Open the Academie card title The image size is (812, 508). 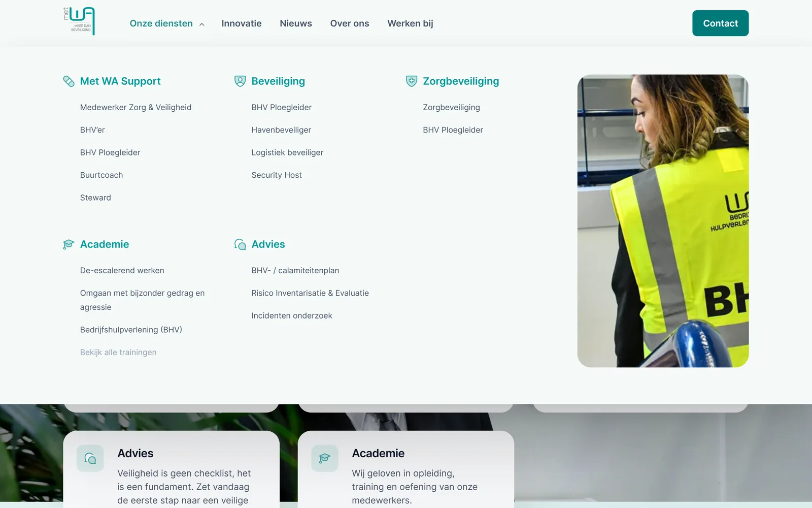click(x=379, y=453)
